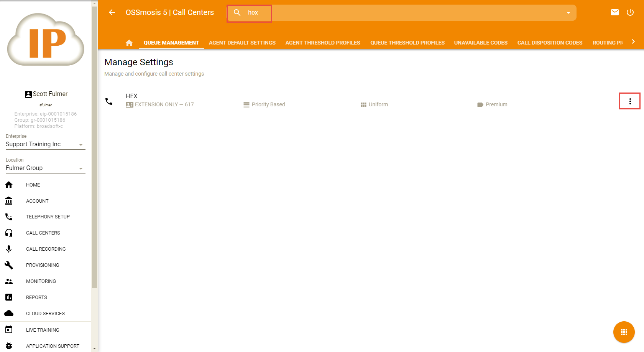This screenshot has height=352, width=644.
Task: Switch to Unavailable Codes tab
Action: [480, 43]
